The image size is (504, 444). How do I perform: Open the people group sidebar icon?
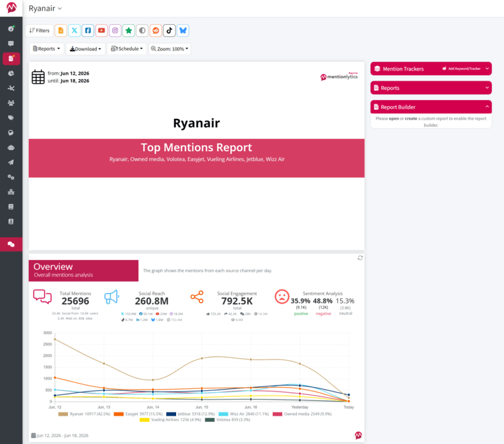tap(11, 103)
